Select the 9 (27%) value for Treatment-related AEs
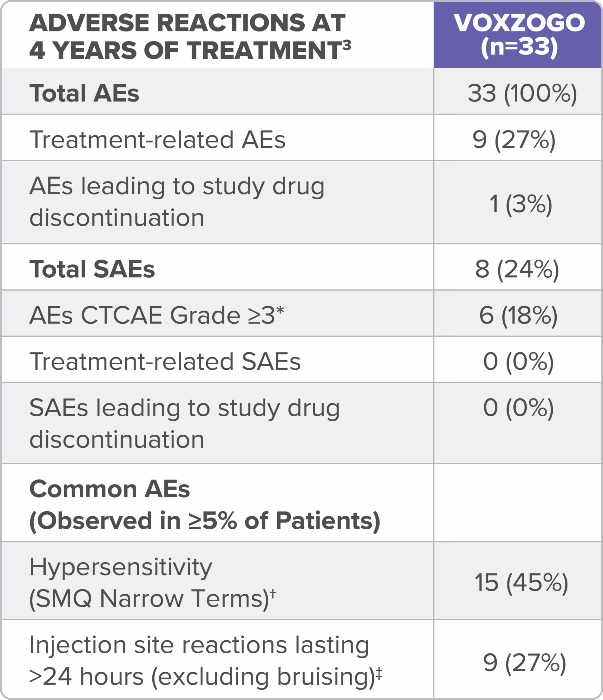Image resolution: width=603 pixels, height=700 pixels. (514, 139)
